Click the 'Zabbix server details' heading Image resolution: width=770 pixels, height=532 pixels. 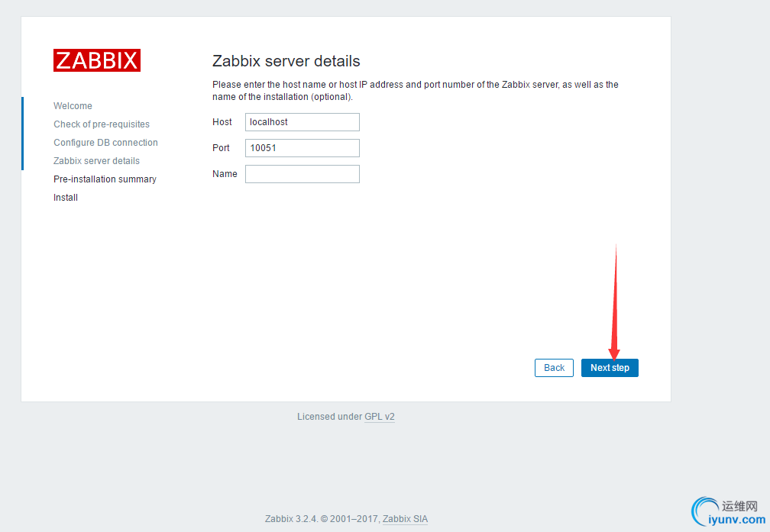(286, 61)
